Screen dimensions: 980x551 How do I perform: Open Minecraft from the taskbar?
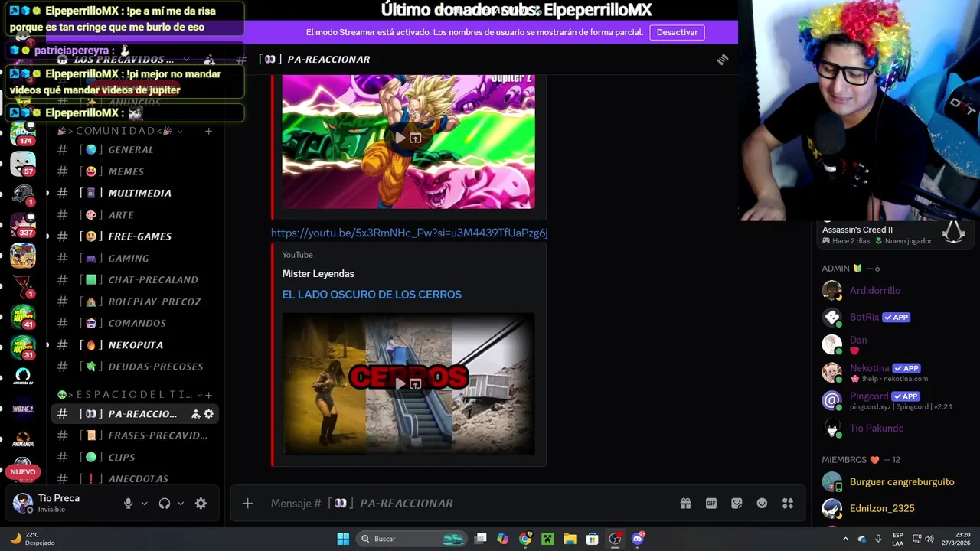coord(547,539)
